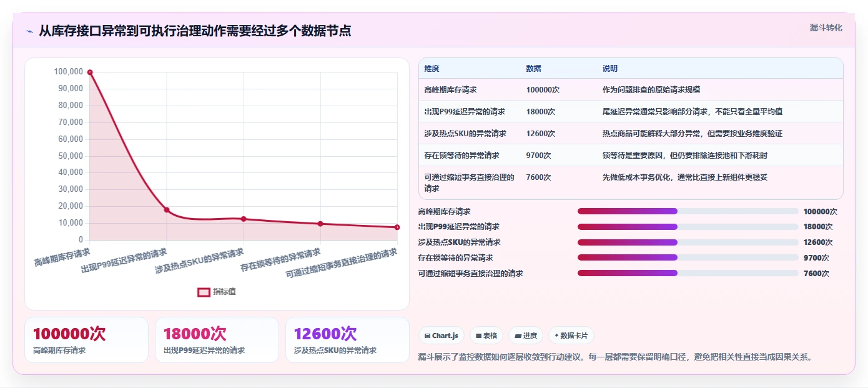Click the 存在锁等待的异常请求 progress bar

click(x=688, y=257)
